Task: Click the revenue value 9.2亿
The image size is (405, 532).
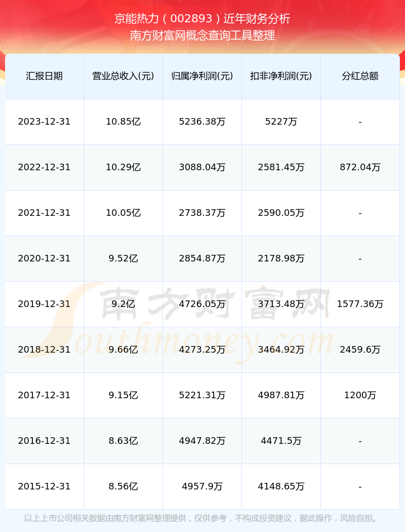Action: [x=124, y=304]
